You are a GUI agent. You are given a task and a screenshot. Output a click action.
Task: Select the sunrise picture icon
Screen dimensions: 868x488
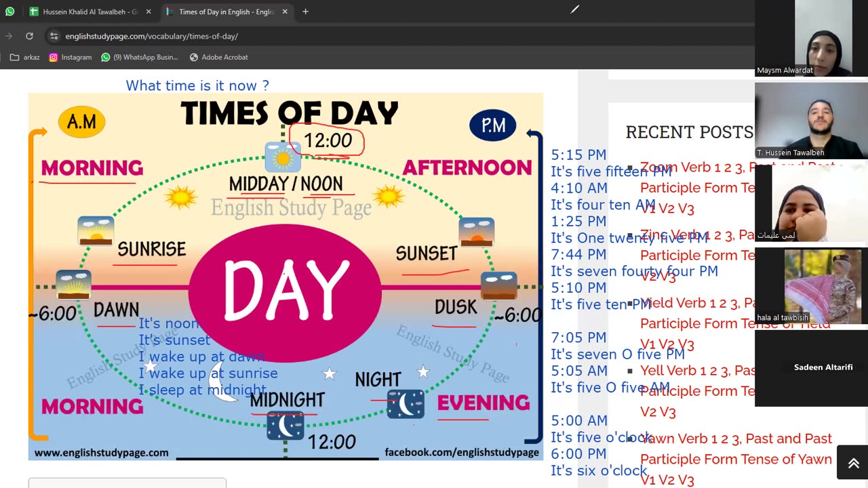coord(96,231)
